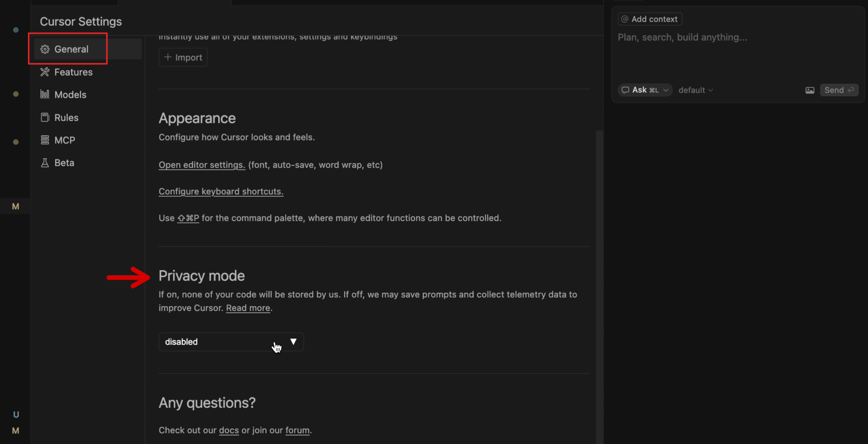Viewport: 868px width, 444px height.
Task: Click the Rules notebook icon
Action: pyautogui.click(x=45, y=117)
